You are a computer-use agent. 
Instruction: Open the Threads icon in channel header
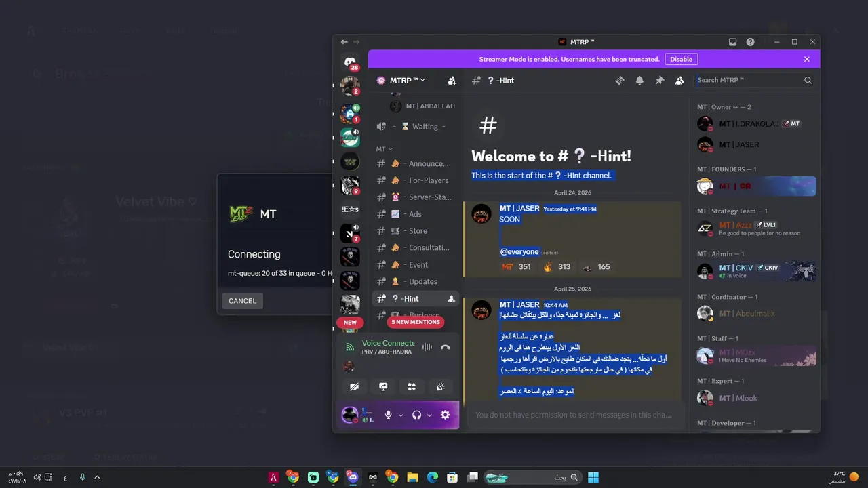click(619, 80)
